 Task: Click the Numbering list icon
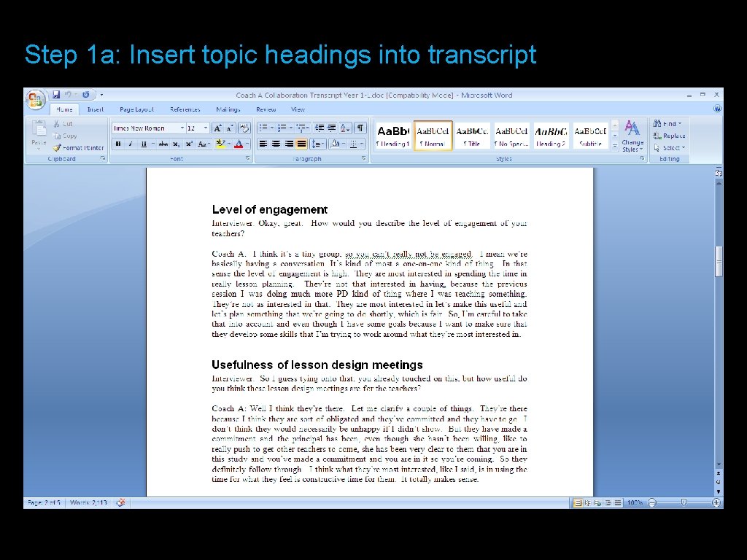tap(282, 128)
